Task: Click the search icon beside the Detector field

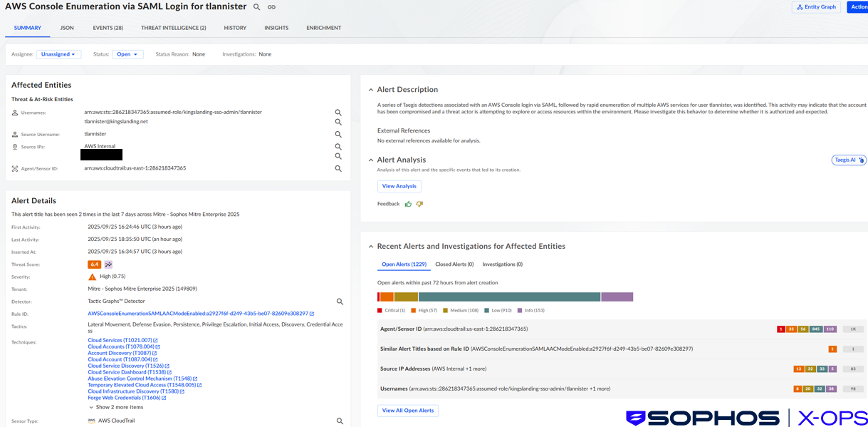Action: (340, 301)
